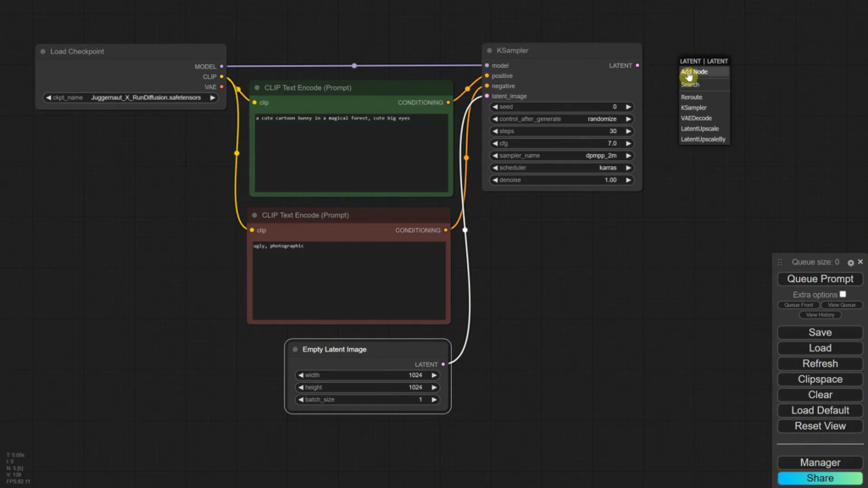Collapse the KSampler node dot
Image resolution: width=868 pixels, height=488 pixels.
[489, 50]
